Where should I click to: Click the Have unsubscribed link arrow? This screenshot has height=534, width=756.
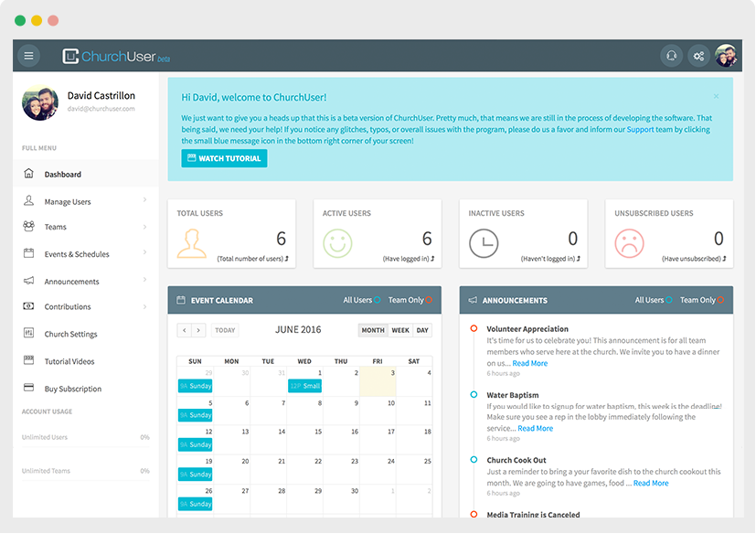pos(724,259)
